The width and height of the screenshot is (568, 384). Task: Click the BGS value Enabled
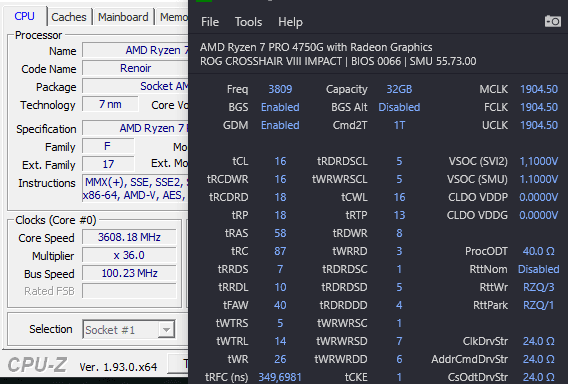click(x=280, y=107)
